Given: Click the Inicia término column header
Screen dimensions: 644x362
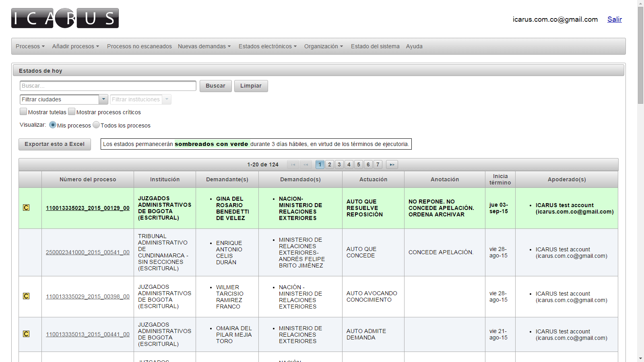Looking at the screenshot, I should pos(500,179).
